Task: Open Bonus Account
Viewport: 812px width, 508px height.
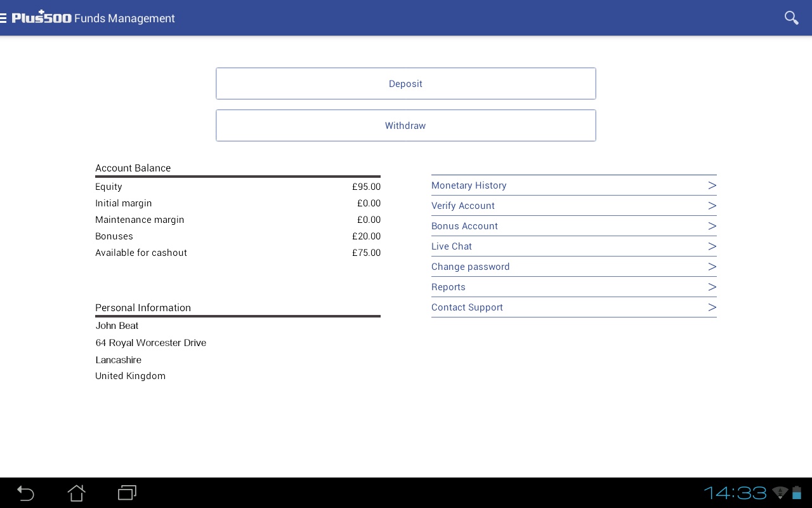Action: coord(574,226)
